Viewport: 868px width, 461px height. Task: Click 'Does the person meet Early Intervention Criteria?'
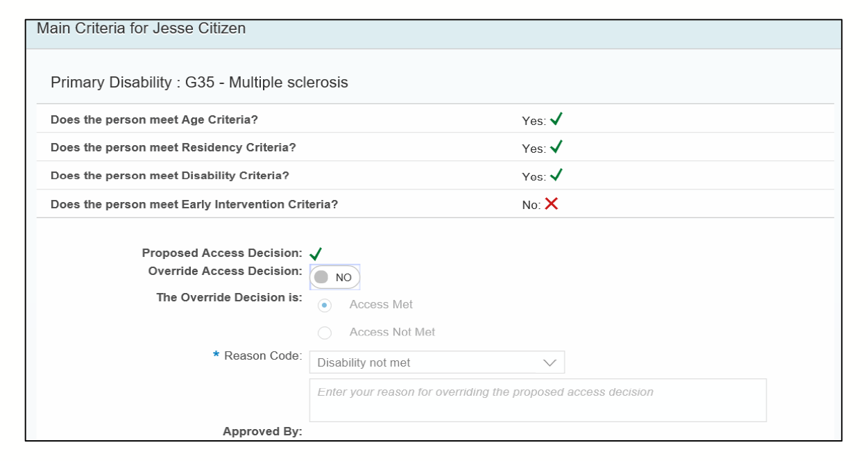(x=194, y=205)
